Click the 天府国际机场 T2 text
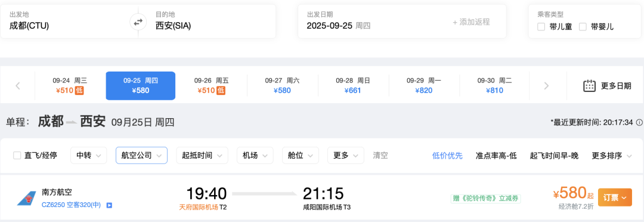This screenshot has width=644, height=222. pyautogui.click(x=203, y=207)
